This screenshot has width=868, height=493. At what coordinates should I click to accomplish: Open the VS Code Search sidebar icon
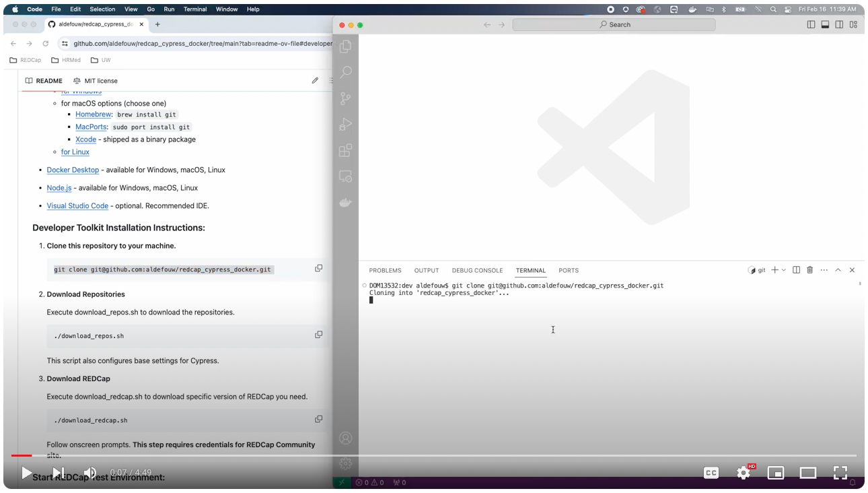point(346,72)
